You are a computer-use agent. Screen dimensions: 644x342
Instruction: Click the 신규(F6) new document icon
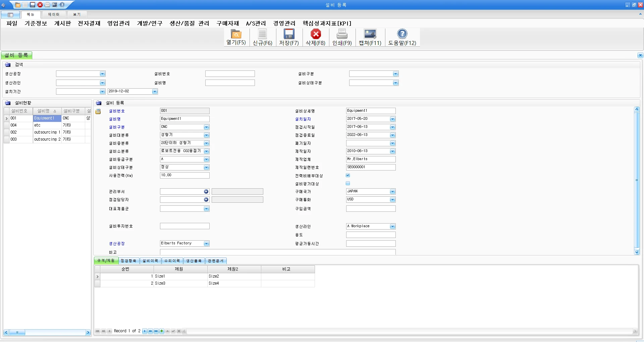coord(262,34)
